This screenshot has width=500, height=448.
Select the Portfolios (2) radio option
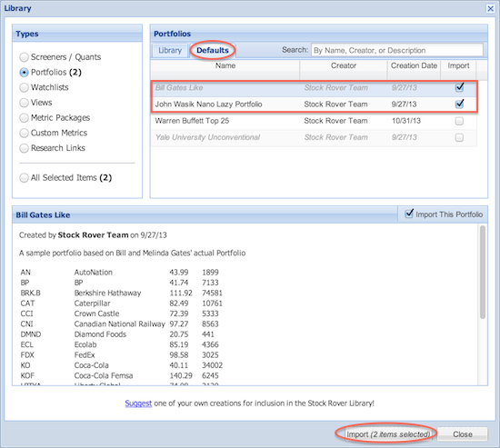pos(50,73)
